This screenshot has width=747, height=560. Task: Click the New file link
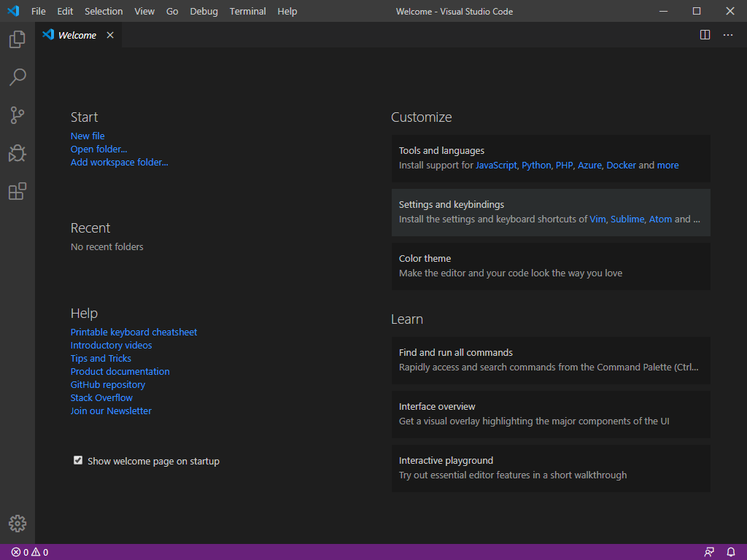tap(88, 136)
